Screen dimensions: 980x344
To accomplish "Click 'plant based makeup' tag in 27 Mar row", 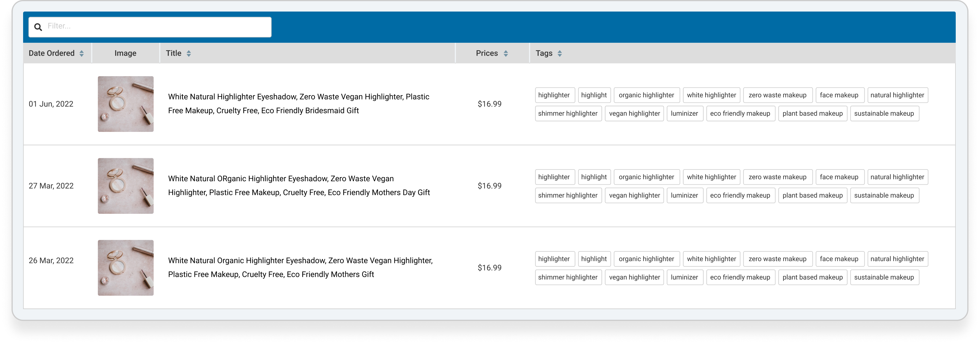I will coord(813,195).
